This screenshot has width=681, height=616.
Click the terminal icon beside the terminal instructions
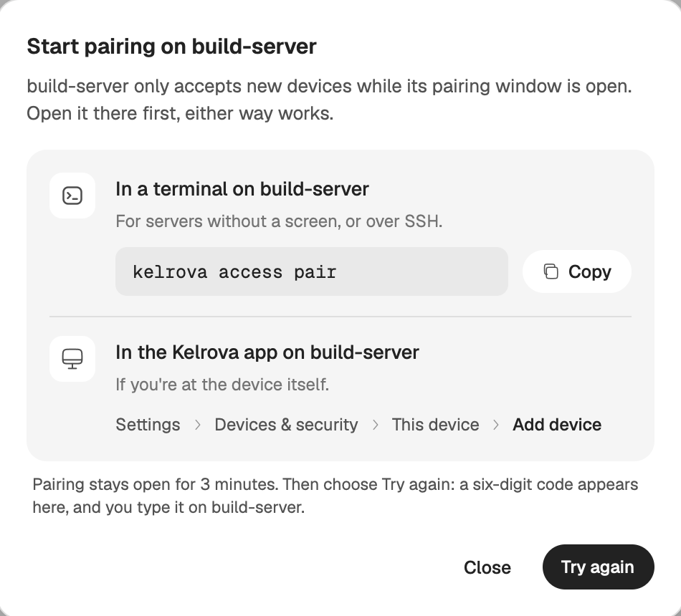pyautogui.click(x=72, y=196)
